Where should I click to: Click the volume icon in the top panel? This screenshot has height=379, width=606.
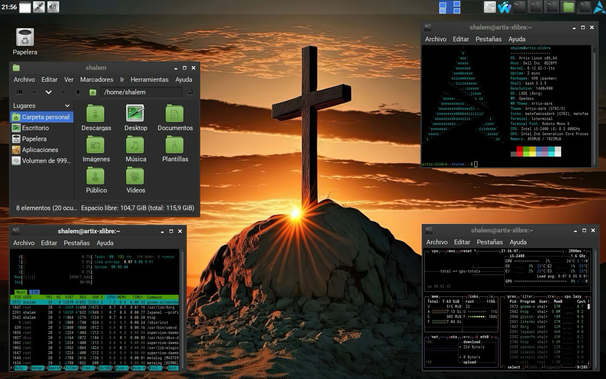53,7
